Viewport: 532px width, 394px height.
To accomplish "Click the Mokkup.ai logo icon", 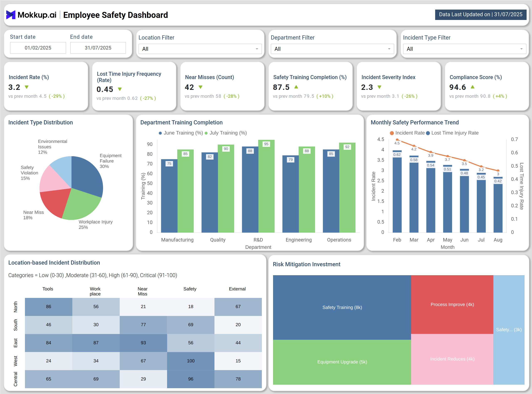I will pos(11,15).
